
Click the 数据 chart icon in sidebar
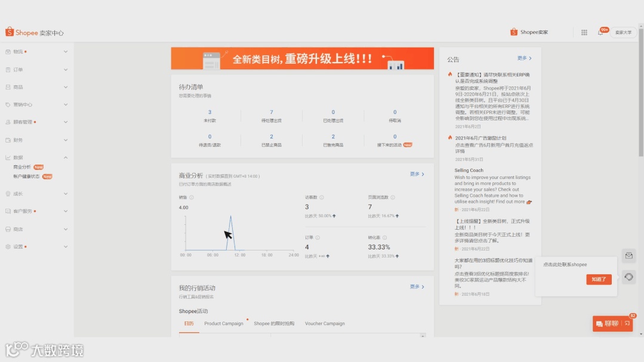point(8,157)
